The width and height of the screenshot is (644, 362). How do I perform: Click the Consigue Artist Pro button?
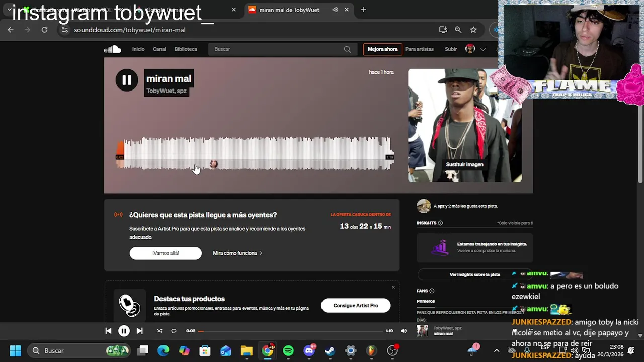pos(356,305)
